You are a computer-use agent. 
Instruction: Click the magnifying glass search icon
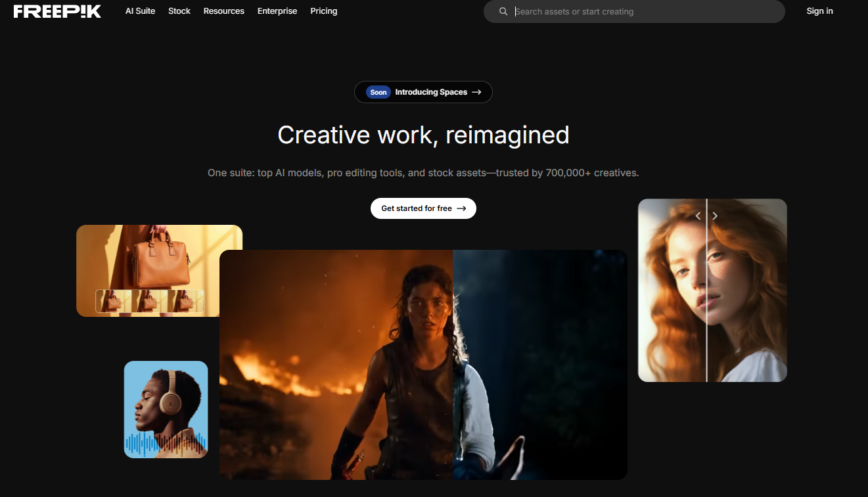click(x=503, y=11)
